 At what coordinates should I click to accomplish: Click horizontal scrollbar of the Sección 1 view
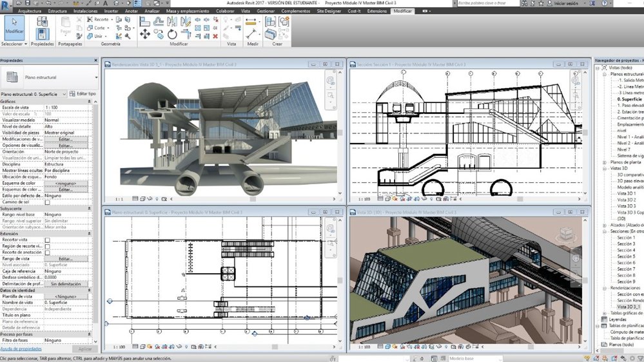pyautogui.click(x=520, y=199)
